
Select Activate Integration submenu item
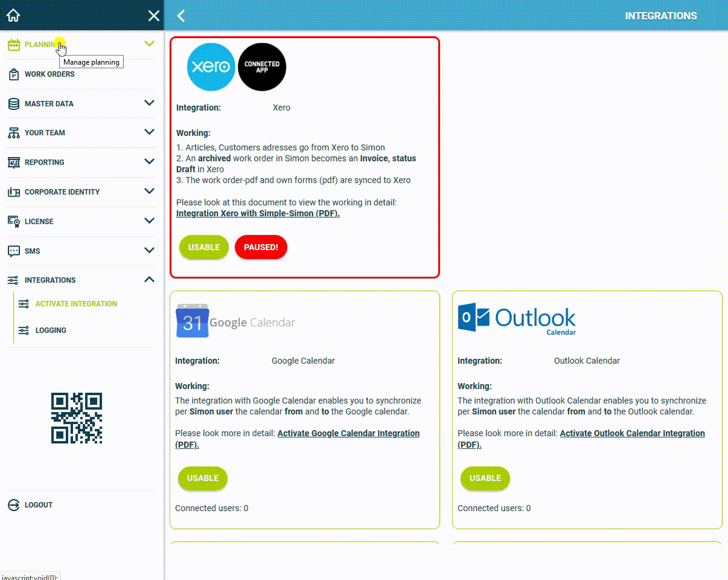(x=76, y=304)
